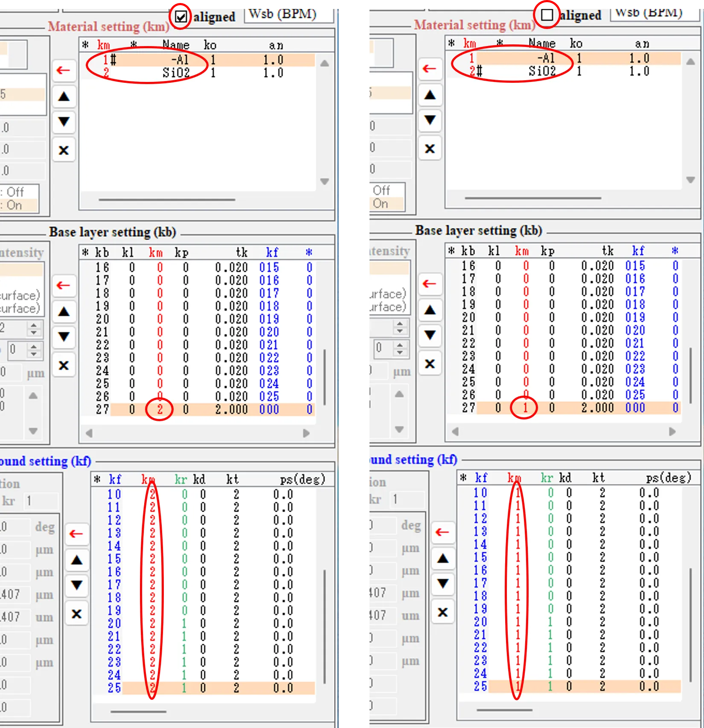Move material down in right Material setting

[430, 120]
